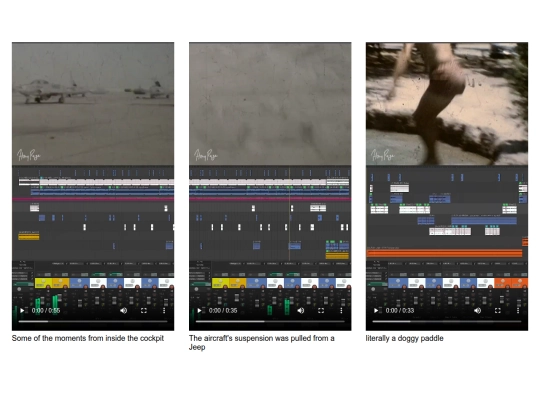The height and width of the screenshot is (405, 540).
Task: Open more options on the 0:55 video
Action: pyautogui.click(x=164, y=311)
